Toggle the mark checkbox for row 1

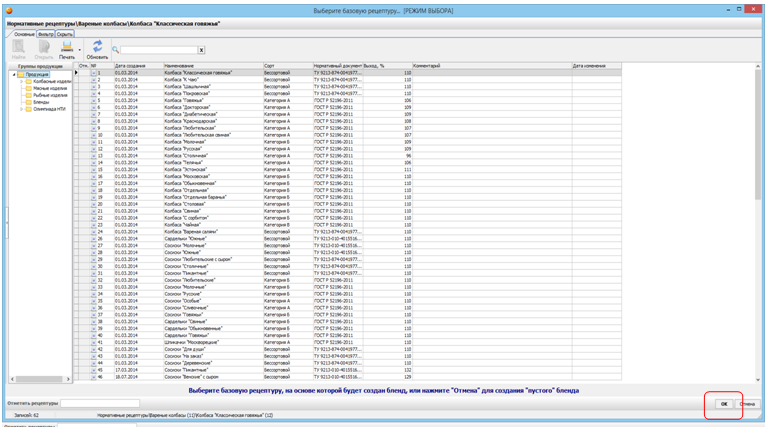(93, 73)
